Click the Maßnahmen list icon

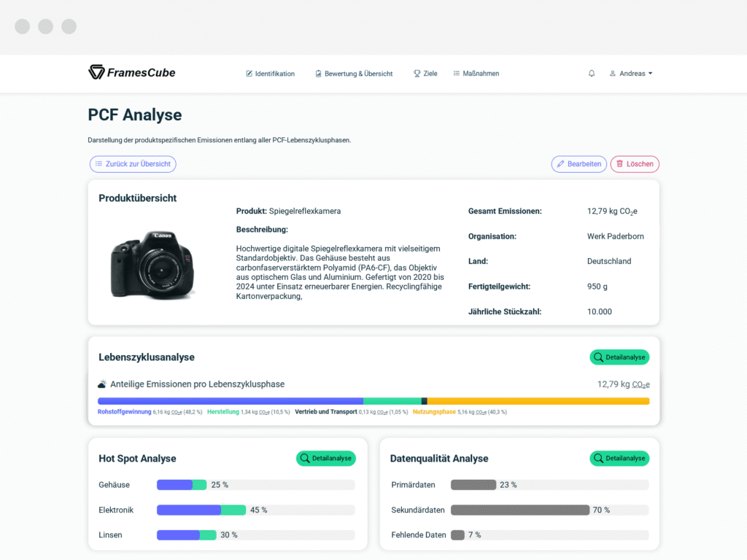[457, 74]
